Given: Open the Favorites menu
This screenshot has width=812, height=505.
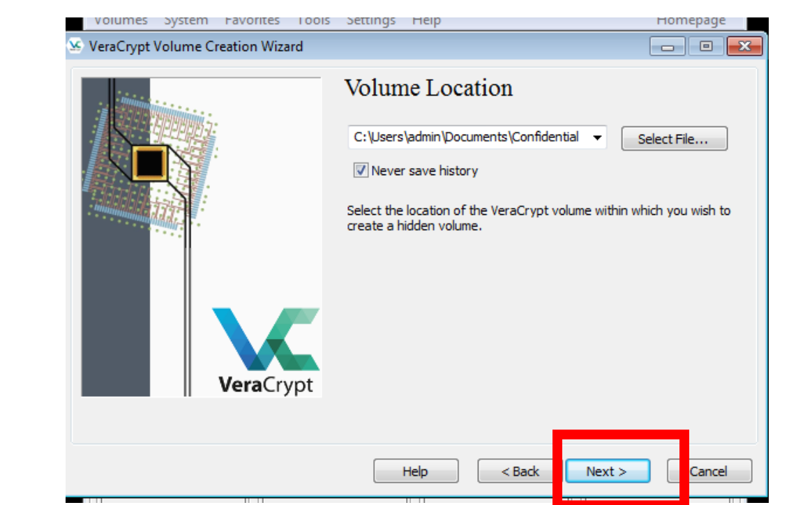Looking at the screenshot, I should coord(253,21).
